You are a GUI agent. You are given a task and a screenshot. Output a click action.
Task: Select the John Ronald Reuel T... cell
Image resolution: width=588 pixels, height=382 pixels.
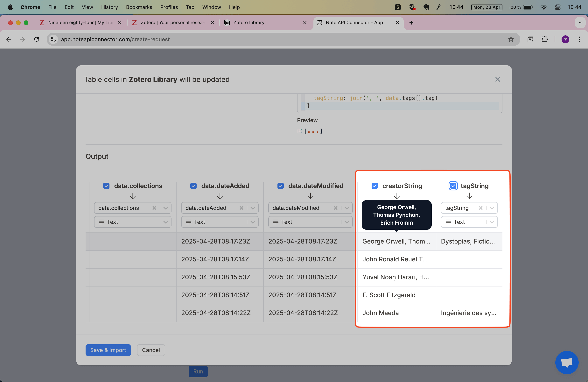pyautogui.click(x=396, y=259)
